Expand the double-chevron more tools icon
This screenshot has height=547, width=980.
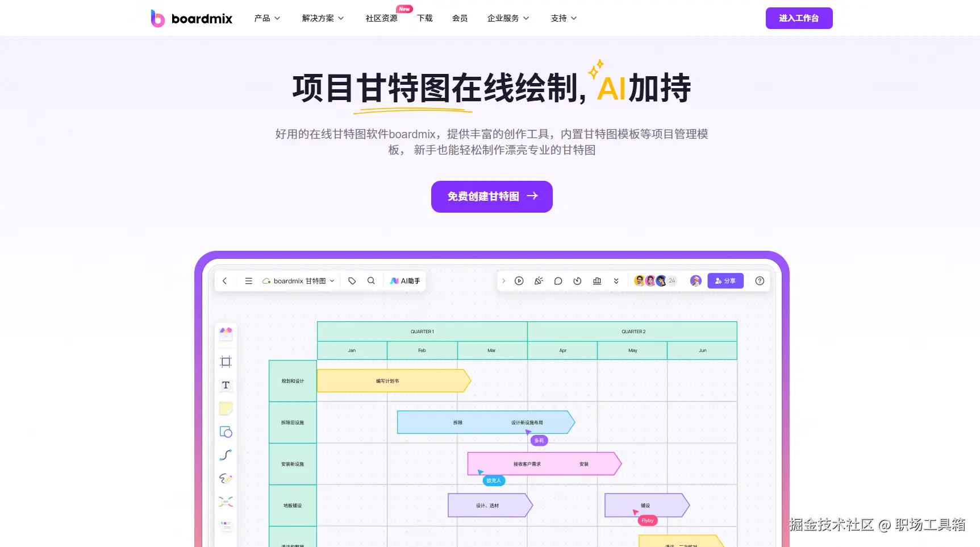[x=616, y=281]
